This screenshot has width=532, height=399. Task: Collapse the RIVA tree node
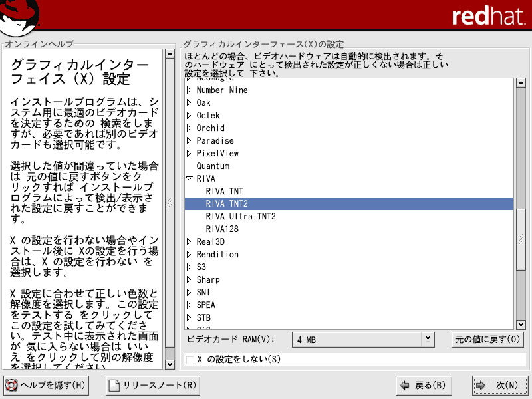tap(190, 178)
